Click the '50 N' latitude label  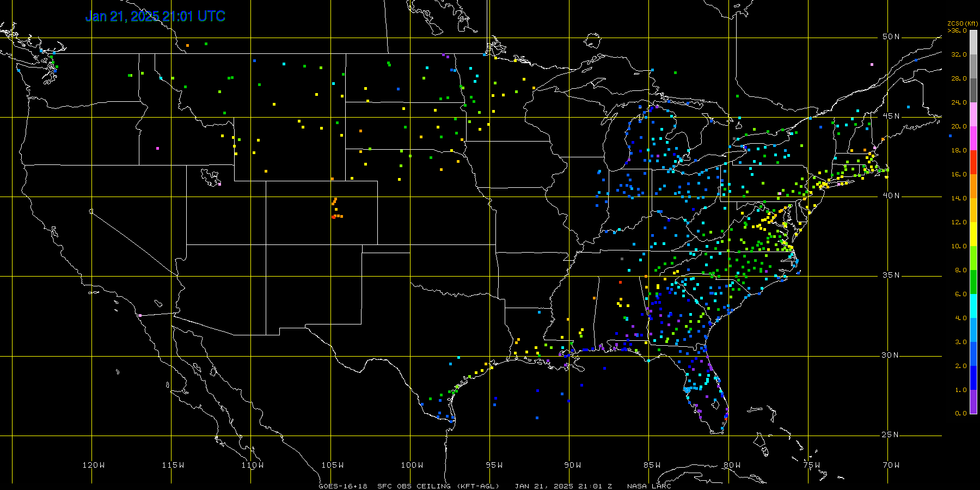(891, 36)
